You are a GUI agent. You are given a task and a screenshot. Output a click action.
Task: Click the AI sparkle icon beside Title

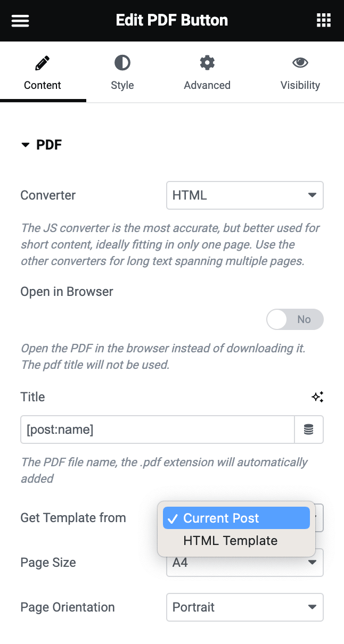pos(317,397)
